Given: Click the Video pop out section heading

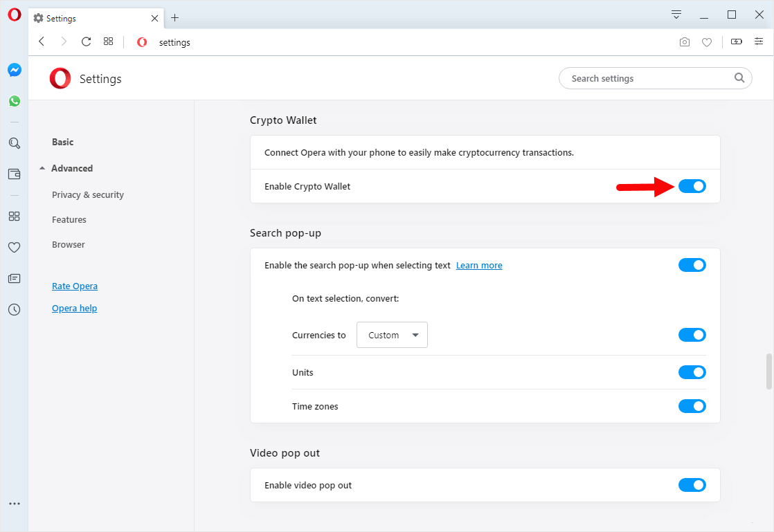Looking at the screenshot, I should pos(285,452).
